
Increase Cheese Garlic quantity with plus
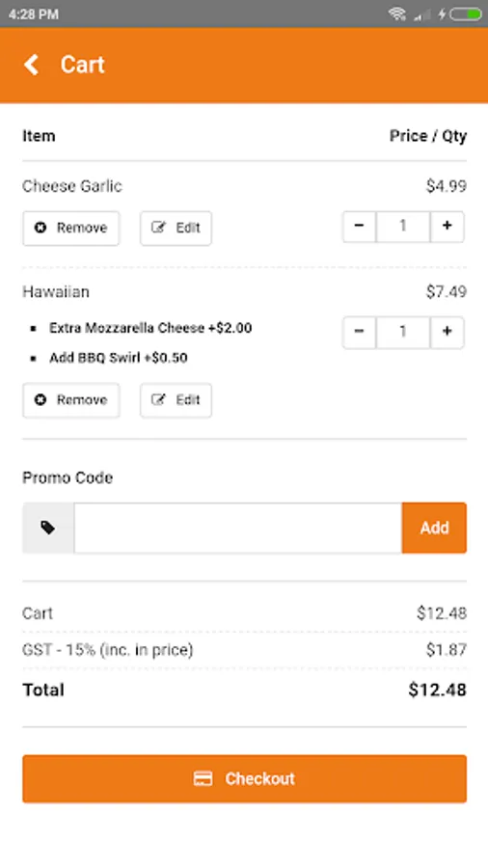(447, 227)
